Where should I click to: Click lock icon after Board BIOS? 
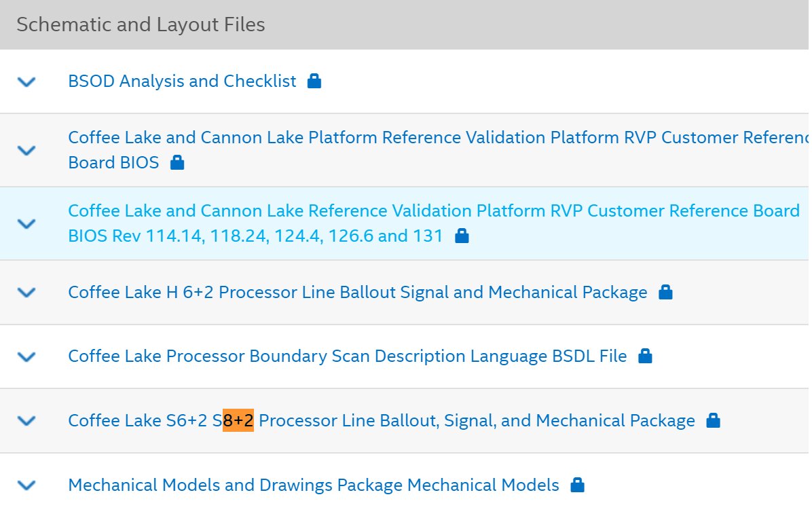coord(178,162)
